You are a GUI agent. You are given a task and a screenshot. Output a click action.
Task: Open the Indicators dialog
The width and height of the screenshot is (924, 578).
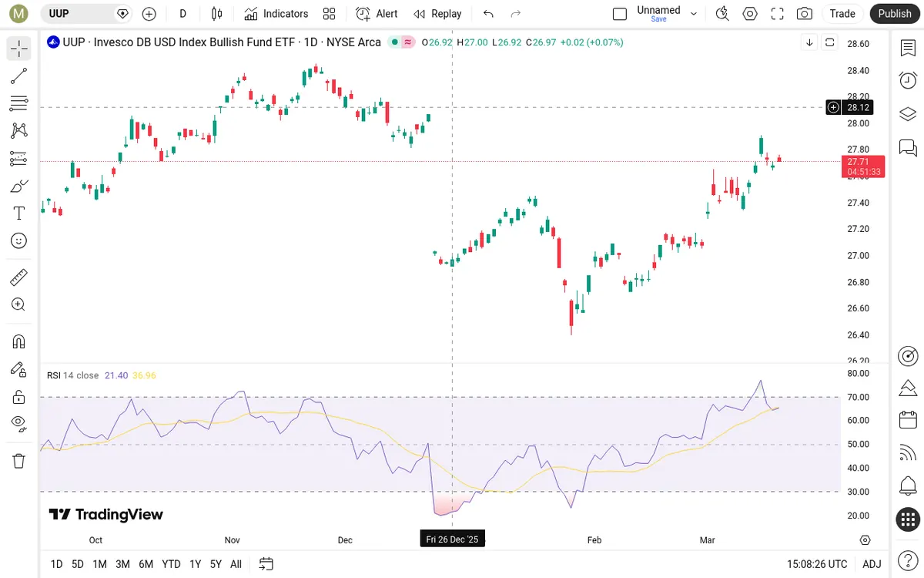(x=276, y=14)
